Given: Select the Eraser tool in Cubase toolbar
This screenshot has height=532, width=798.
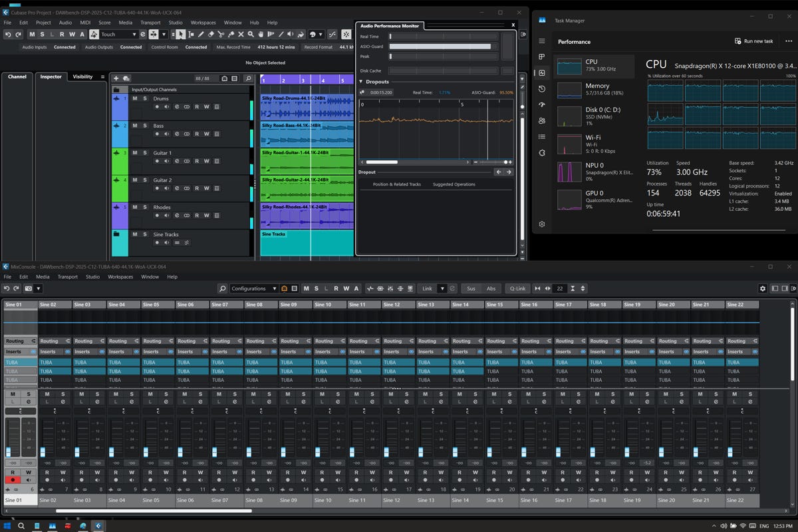Looking at the screenshot, I should click(211, 35).
